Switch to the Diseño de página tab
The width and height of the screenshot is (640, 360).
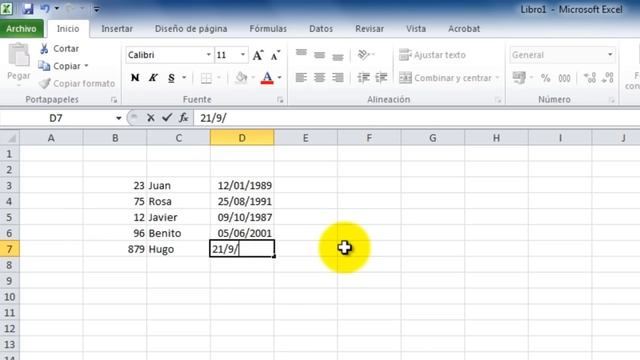[x=191, y=29]
